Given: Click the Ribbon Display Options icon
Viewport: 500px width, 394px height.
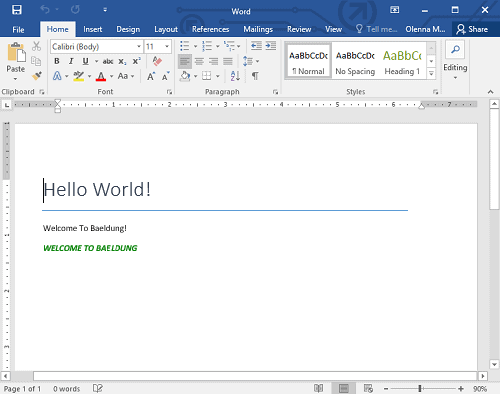Looking at the screenshot, I should 395,10.
